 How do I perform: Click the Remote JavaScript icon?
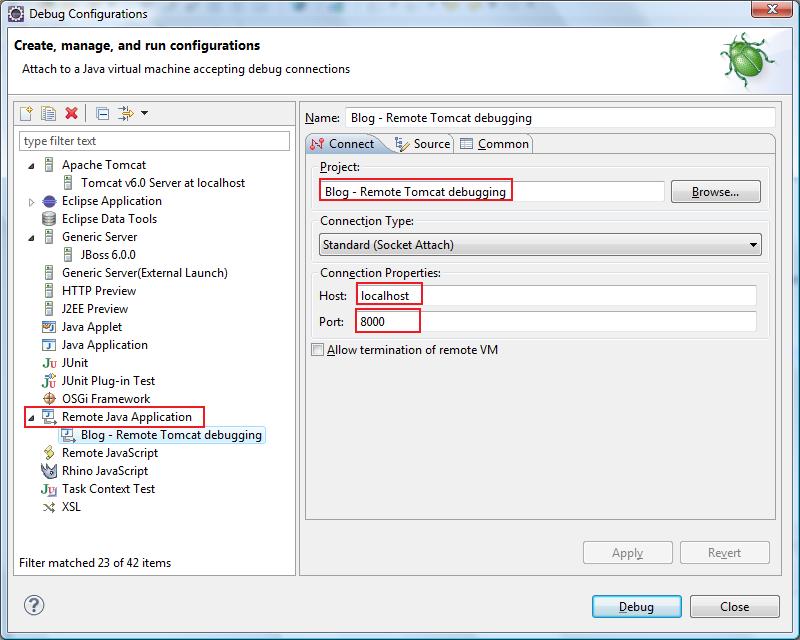coord(49,453)
